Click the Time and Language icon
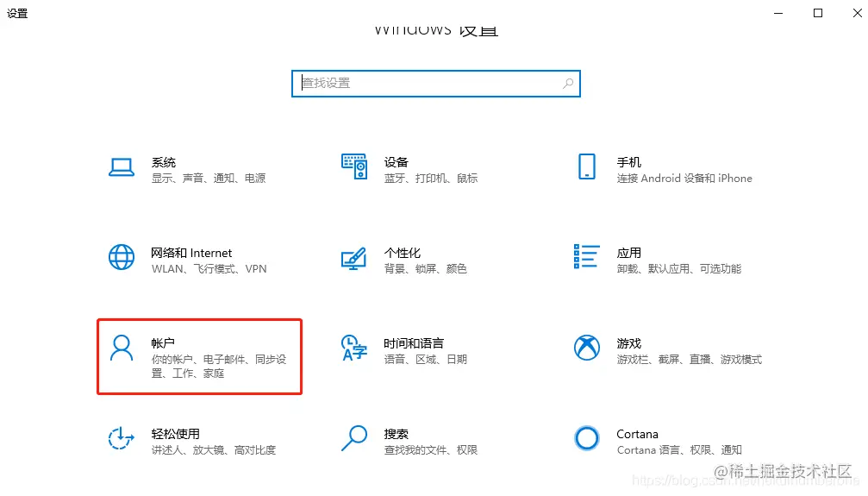 (354, 348)
